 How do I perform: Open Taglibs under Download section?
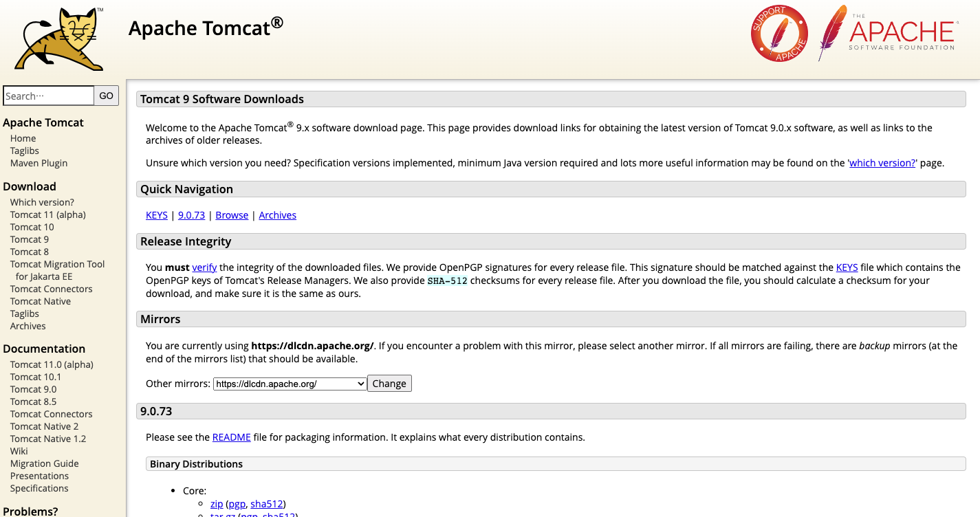pos(25,313)
